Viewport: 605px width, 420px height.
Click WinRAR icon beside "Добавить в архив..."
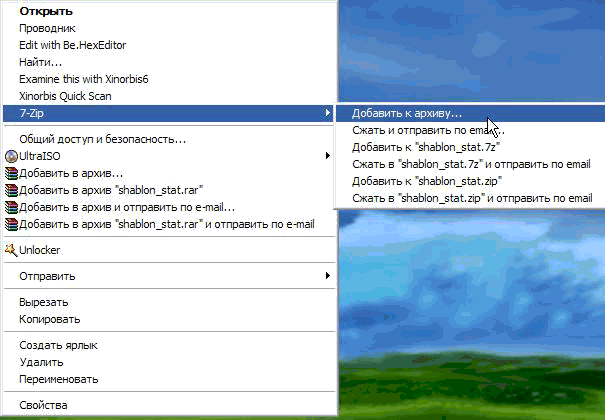(12, 174)
